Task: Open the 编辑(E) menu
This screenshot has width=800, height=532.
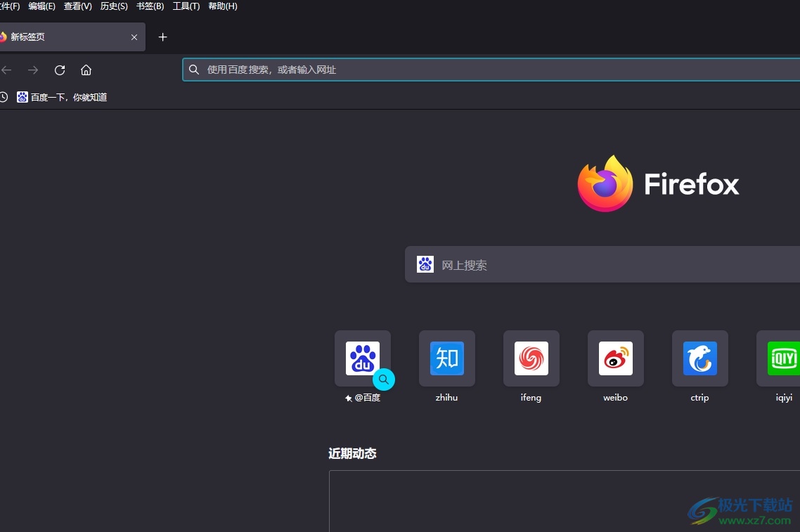Action: (x=42, y=6)
